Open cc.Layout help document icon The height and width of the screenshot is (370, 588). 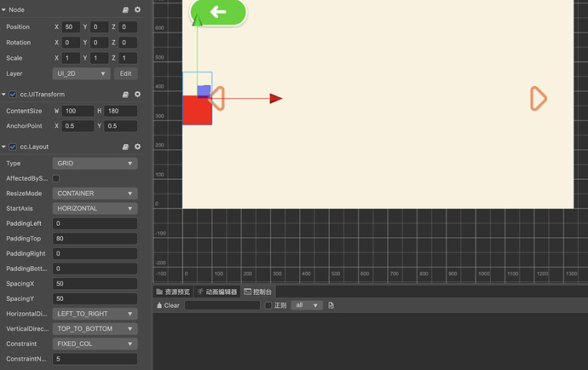125,147
